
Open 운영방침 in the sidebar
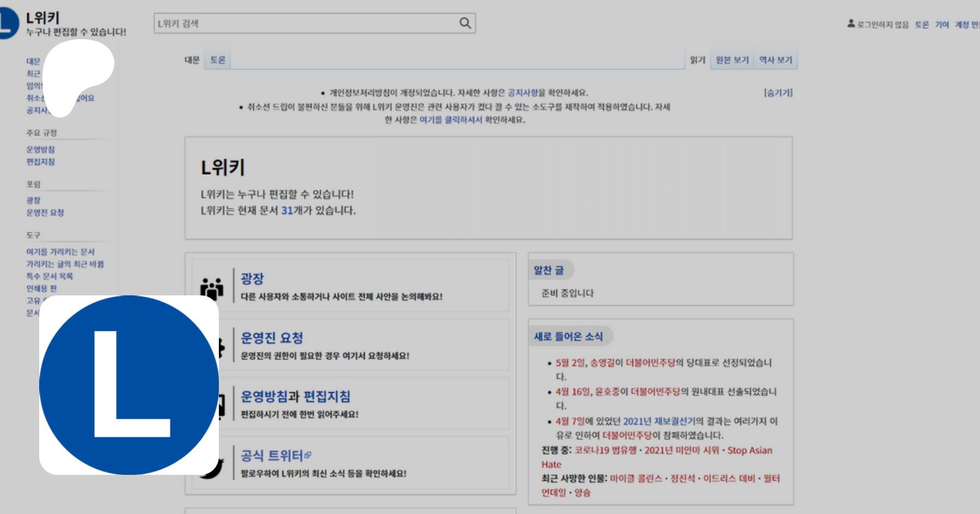[40, 150]
